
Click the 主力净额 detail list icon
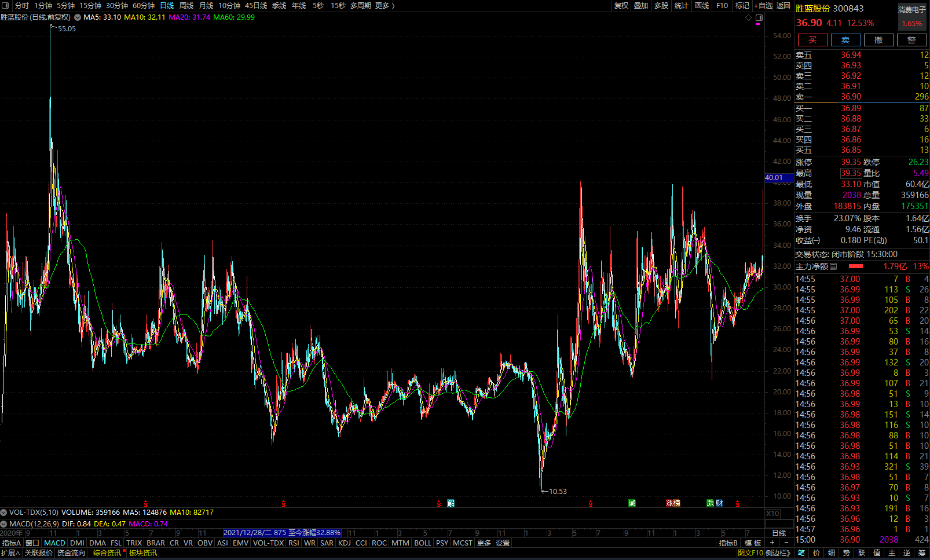pos(833,266)
